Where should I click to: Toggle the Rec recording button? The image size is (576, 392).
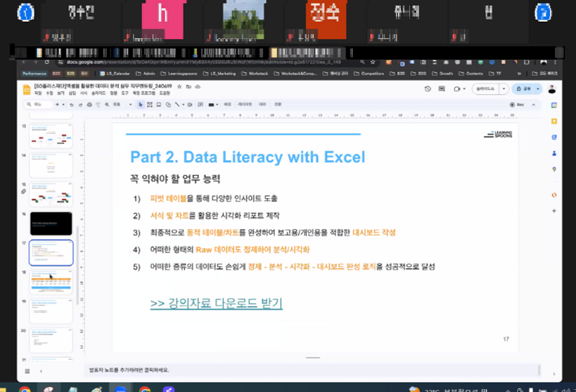(516, 104)
